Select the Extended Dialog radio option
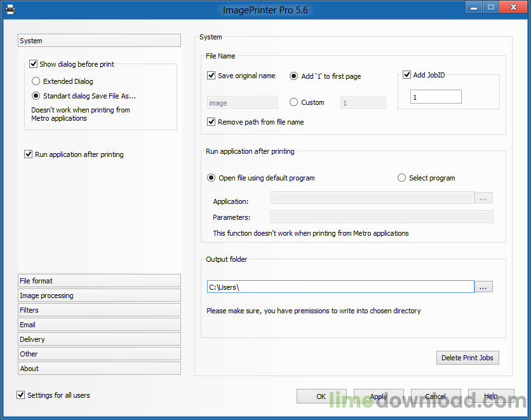Viewport: 531px width, 420px height. tap(36, 81)
